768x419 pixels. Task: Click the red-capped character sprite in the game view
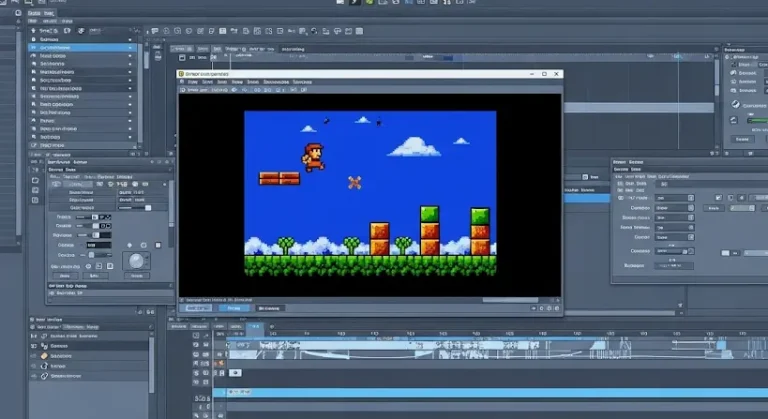coord(313,157)
